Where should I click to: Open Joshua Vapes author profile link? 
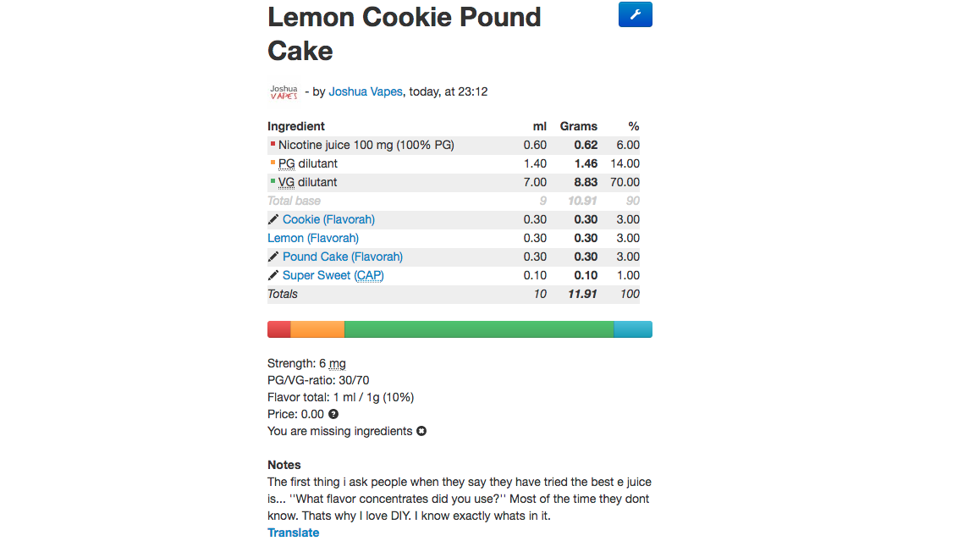[x=366, y=91]
